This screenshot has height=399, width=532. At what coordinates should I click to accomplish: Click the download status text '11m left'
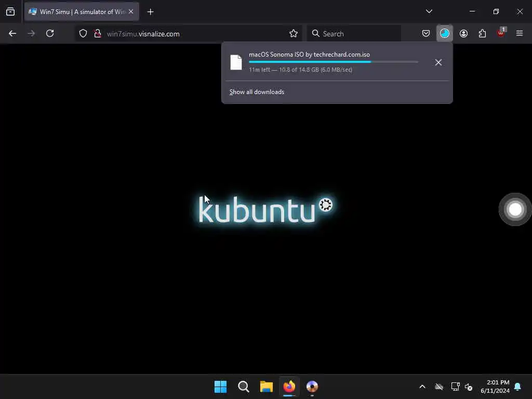[x=260, y=70]
